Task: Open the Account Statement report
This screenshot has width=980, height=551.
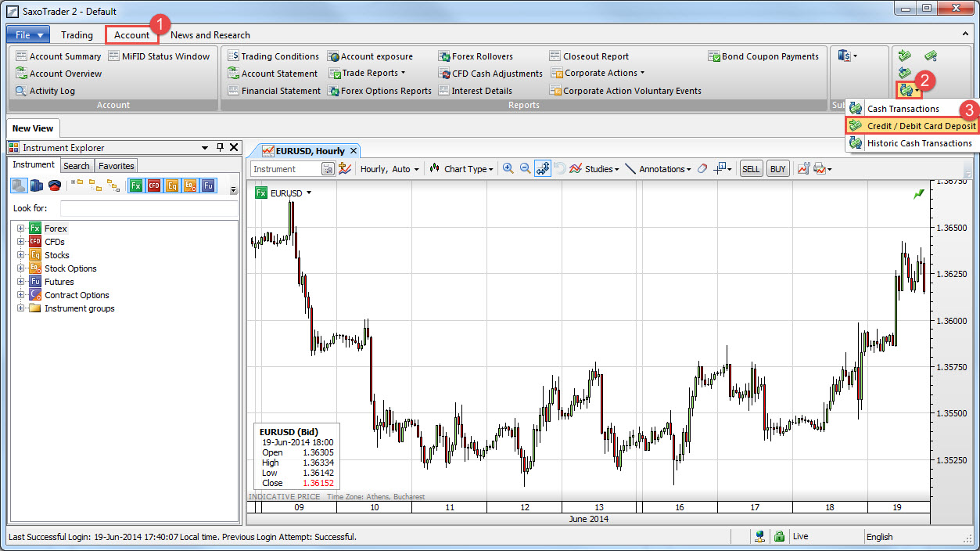Action: pos(272,74)
